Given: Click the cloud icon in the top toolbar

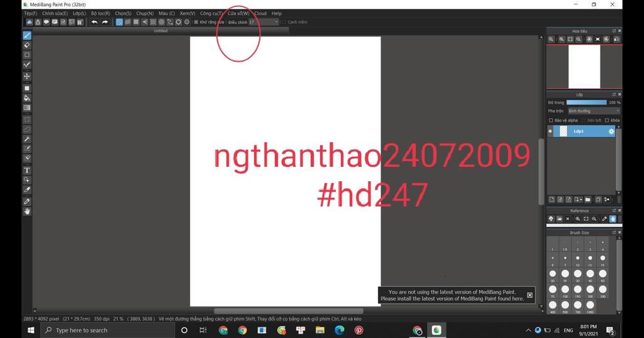Looking at the screenshot, I should point(30,22).
